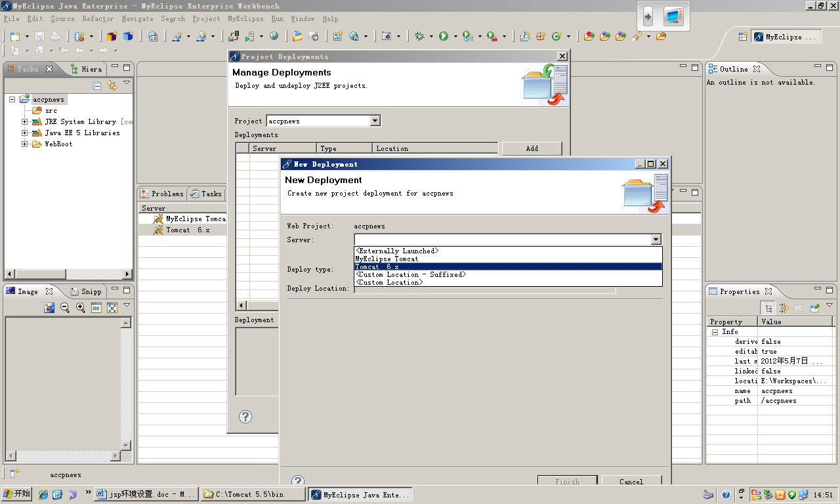Click the Print toolbar icon
Screen dimensions: 840x504
(x=55, y=37)
